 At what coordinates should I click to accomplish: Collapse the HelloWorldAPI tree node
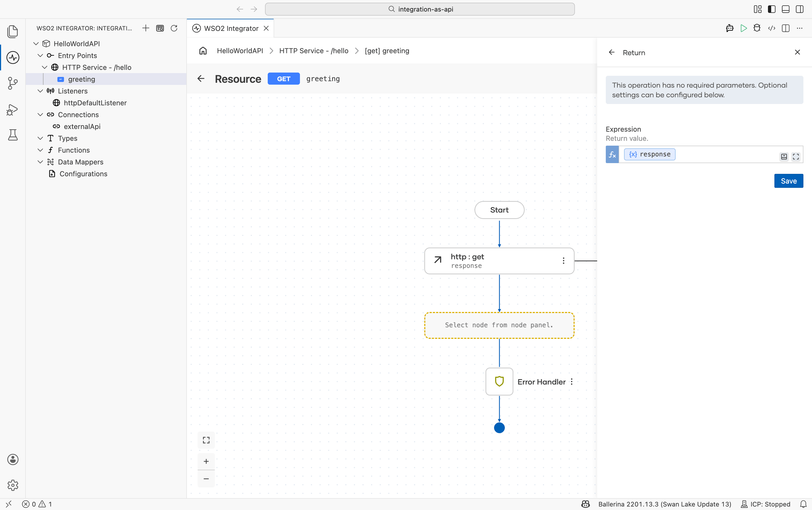pos(36,44)
